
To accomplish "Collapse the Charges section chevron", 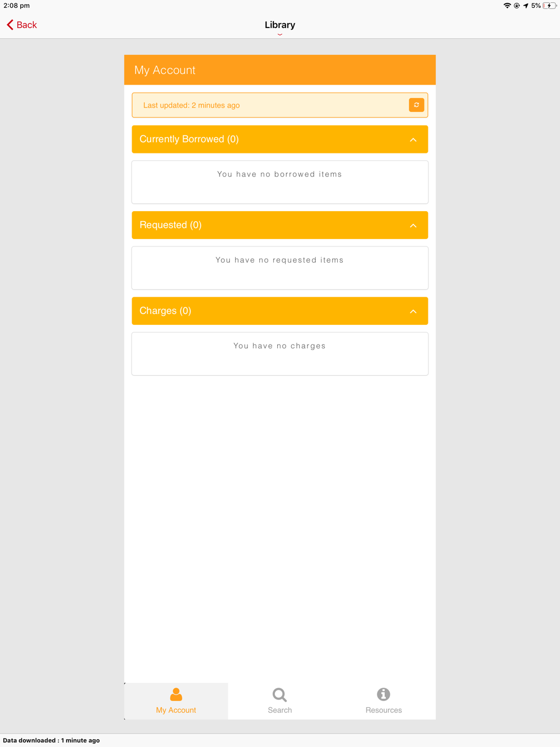I will (x=413, y=311).
